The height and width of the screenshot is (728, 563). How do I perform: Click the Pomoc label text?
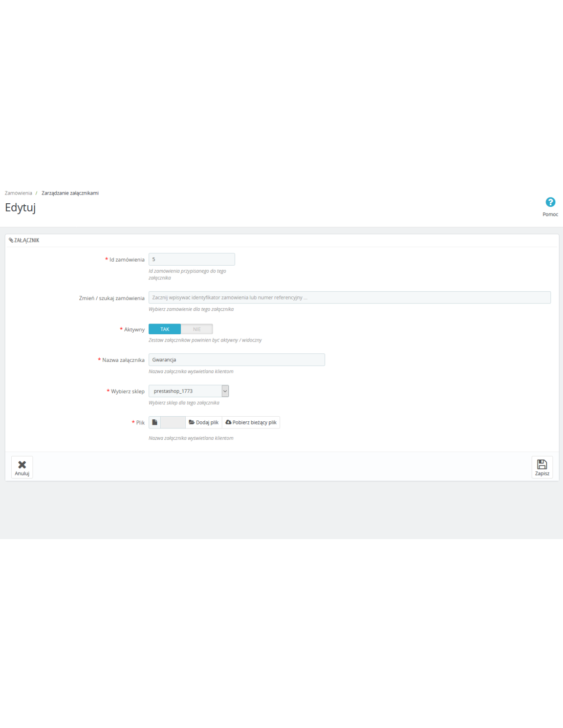(x=550, y=215)
